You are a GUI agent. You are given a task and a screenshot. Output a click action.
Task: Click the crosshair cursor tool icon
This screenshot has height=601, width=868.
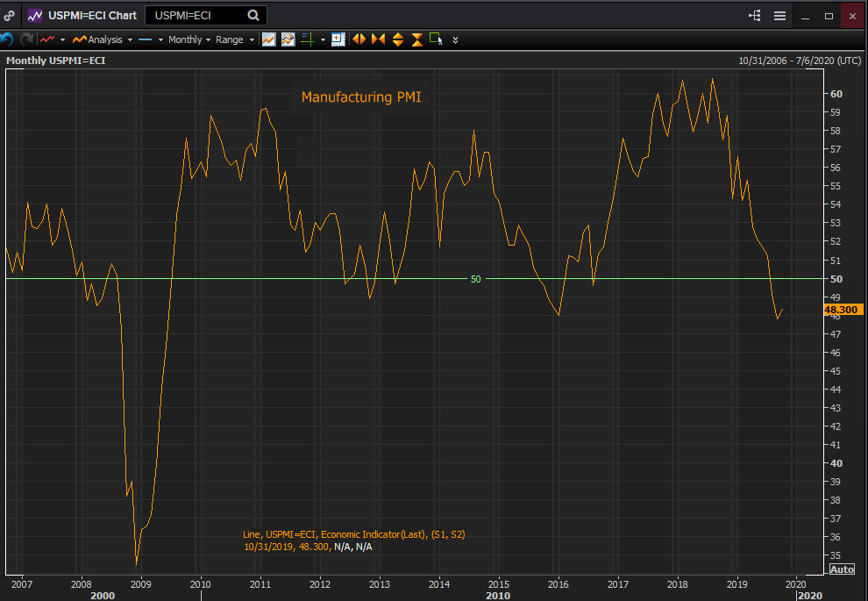(x=307, y=39)
